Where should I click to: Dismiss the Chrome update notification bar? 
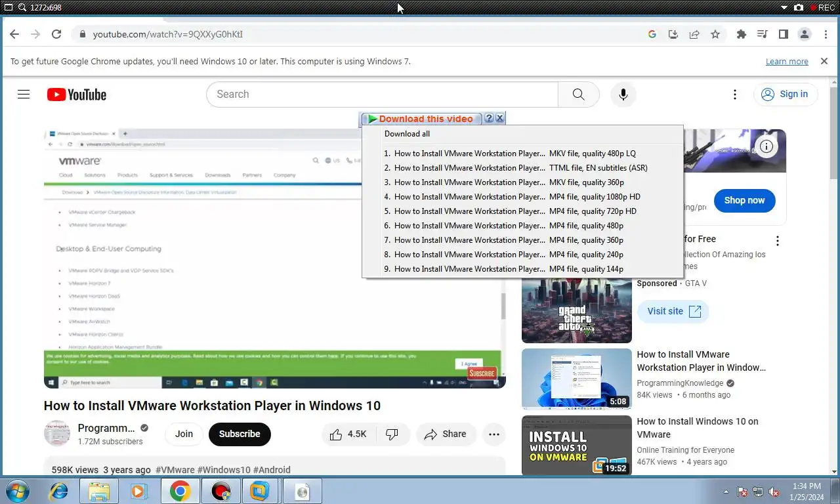824,61
